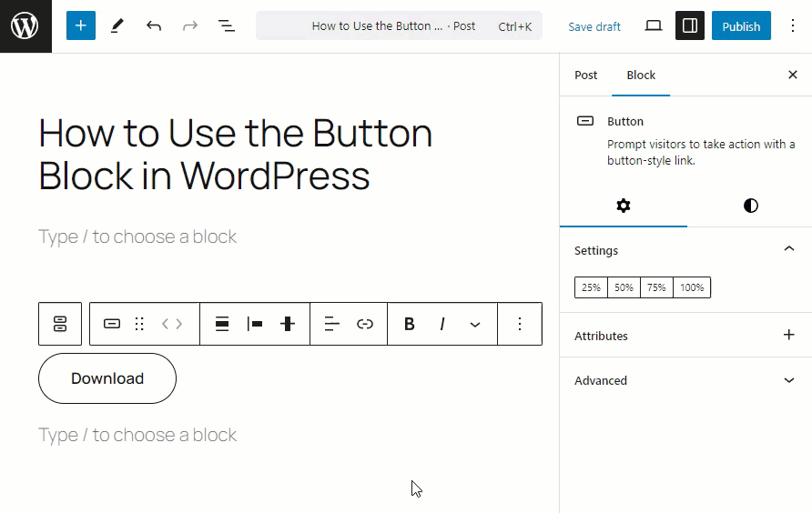Viewport: 812px width, 513px height.
Task: Set button width to 50%
Action: pos(624,287)
